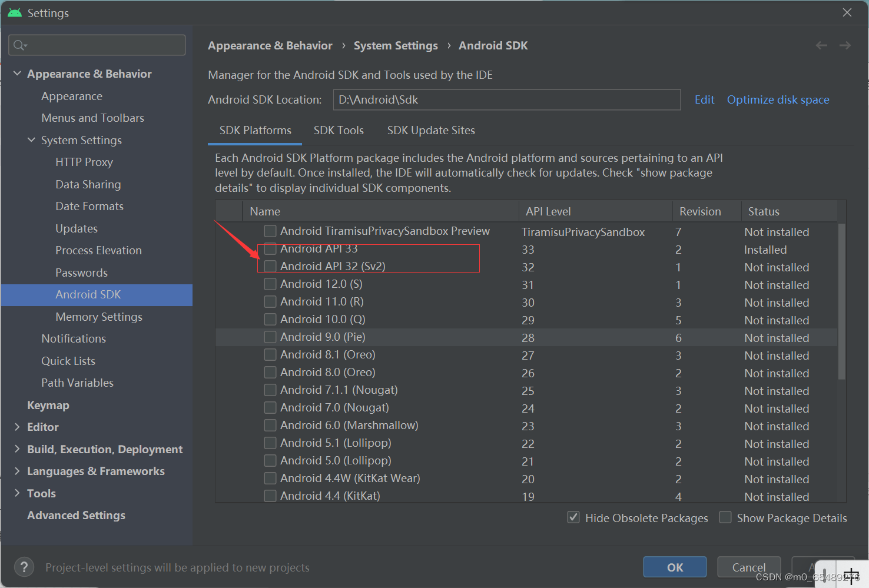Expand Languages & Frameworks section
This screenshot has width=869, height=588.
pyautogui.click(x=17, y=471)
